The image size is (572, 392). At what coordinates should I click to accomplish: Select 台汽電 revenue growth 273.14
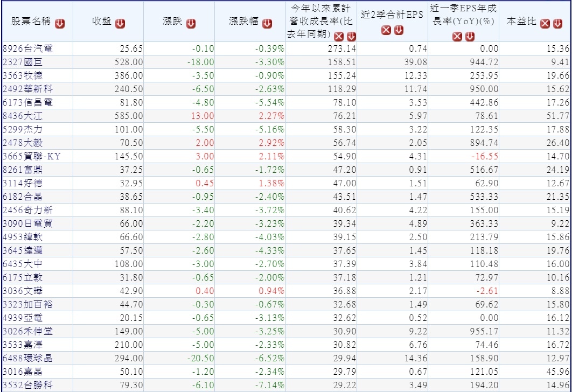(x=342, y=48)
